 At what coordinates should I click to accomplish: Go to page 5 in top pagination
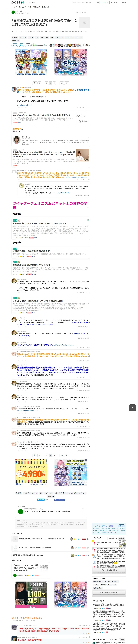click(x=54, y=83)
